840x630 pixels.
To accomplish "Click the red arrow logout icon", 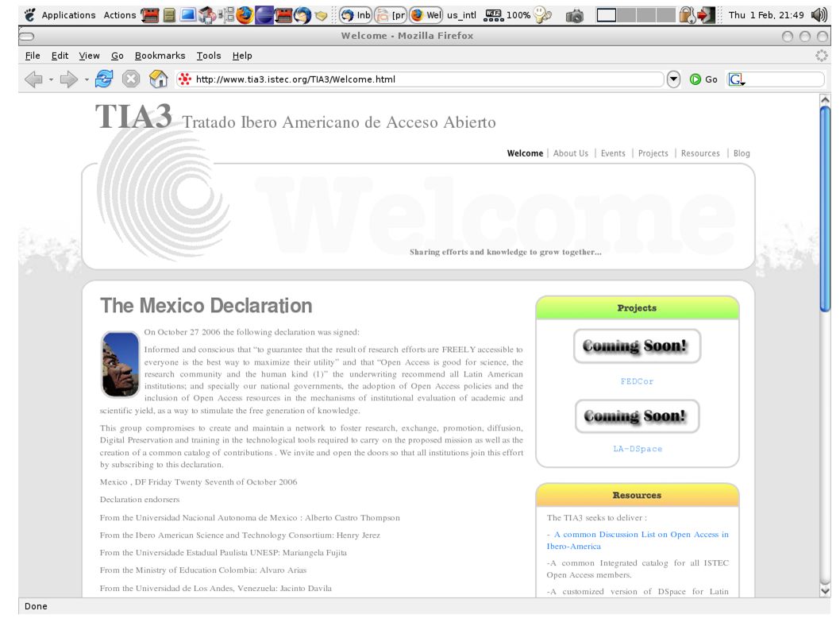I will point(707,15).
